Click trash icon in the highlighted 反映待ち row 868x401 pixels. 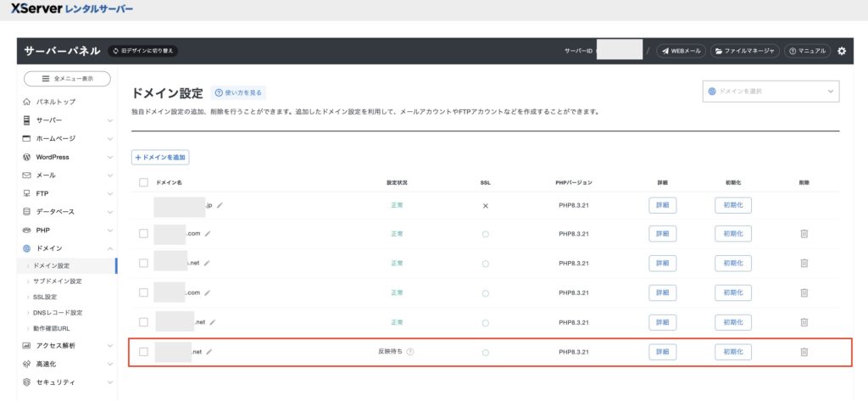(804, 352)
